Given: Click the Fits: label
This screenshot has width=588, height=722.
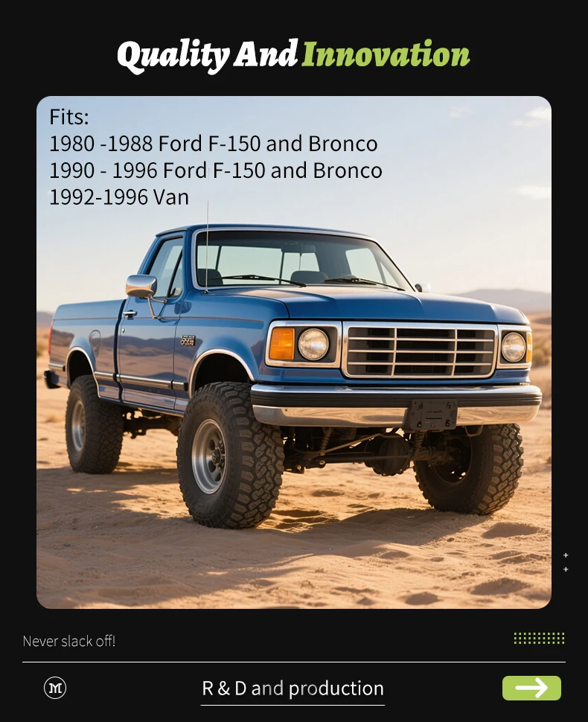Looking at the screenshot, I should [69, 117].
